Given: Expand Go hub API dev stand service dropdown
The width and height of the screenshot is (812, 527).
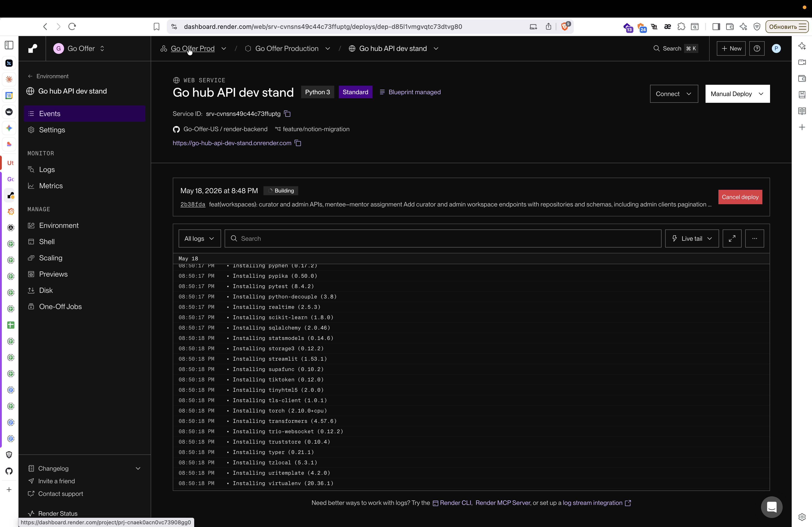Looking at the screenshot, I should pos(436,49).
